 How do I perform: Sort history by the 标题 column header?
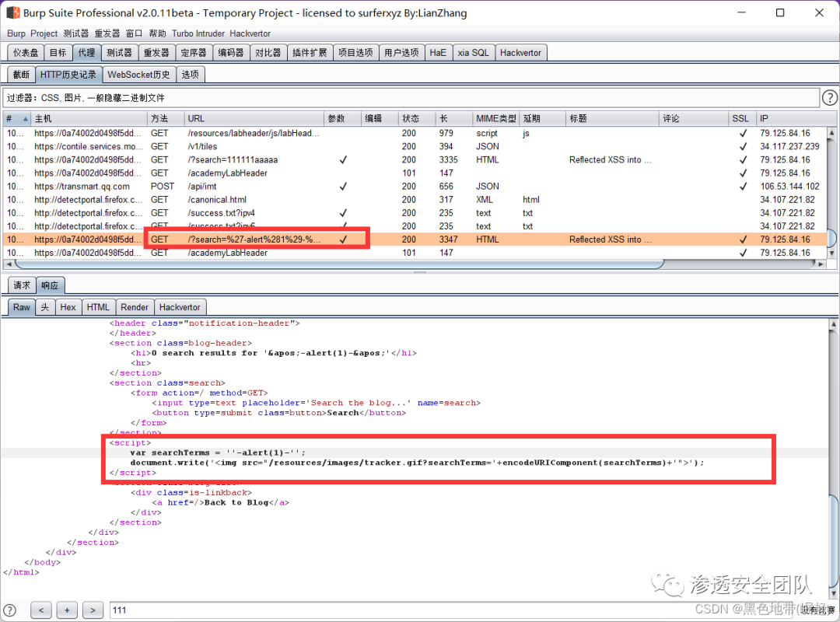(x=612, y=118)
